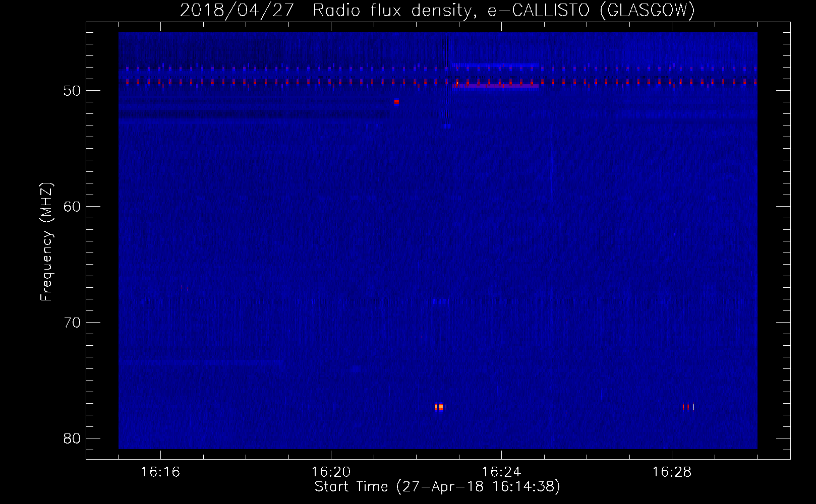816x504 pixels.
Task: Click the "50" frequency tick label
Action: [x=72, y=91]
